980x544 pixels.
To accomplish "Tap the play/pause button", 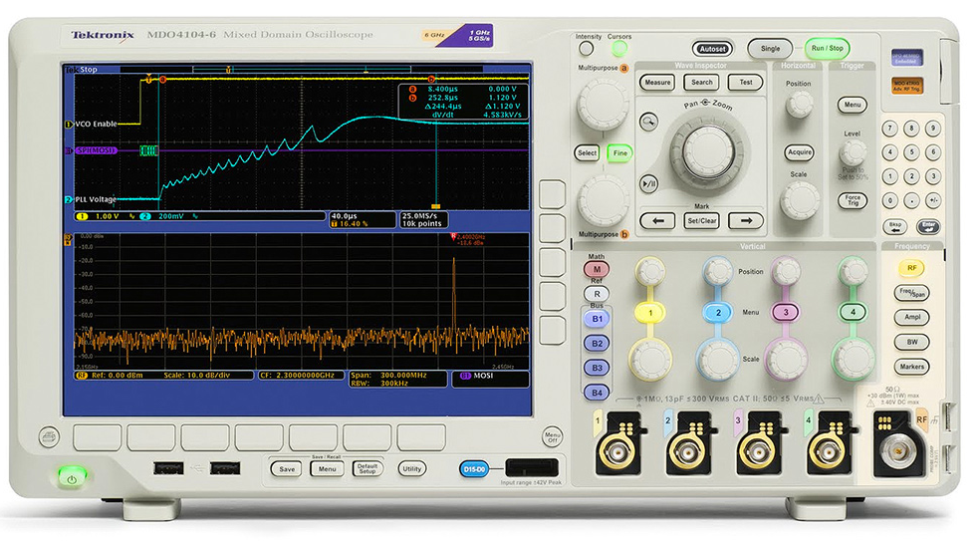I will coord(649,184).
